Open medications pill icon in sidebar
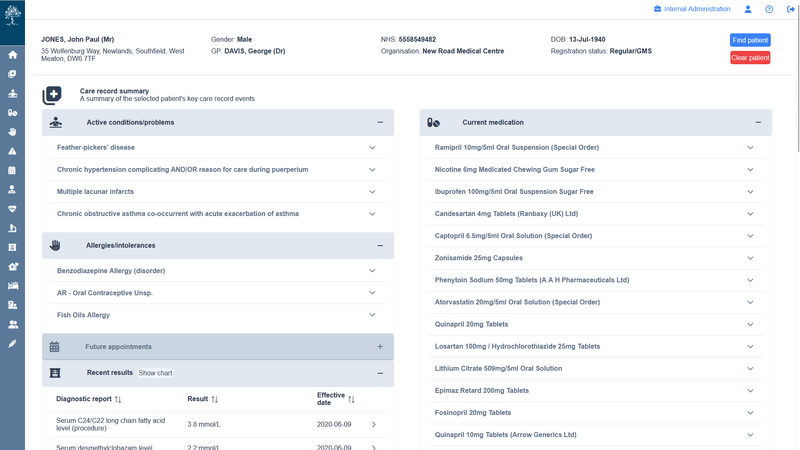 point(12,113)
